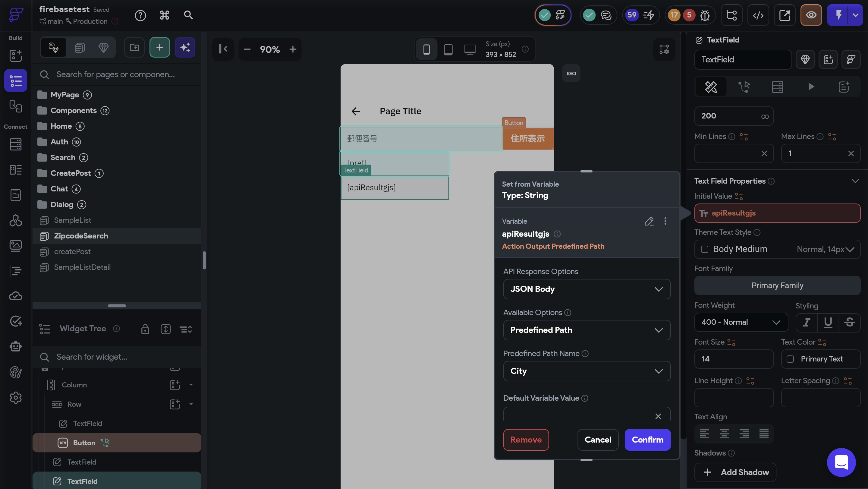Select the tablet device preview icon
This screenshot has width=868, height=489.
click(x=448, y=49)
